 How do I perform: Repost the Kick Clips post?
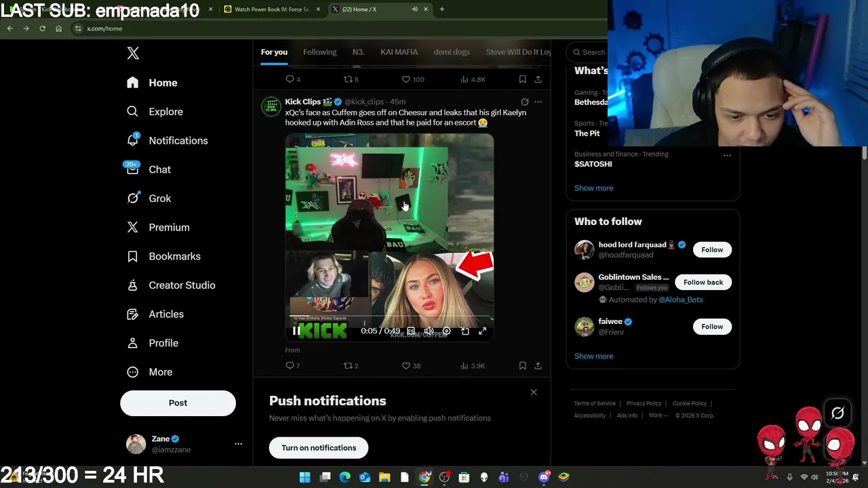pyautogui.click(x=351, y=366)
